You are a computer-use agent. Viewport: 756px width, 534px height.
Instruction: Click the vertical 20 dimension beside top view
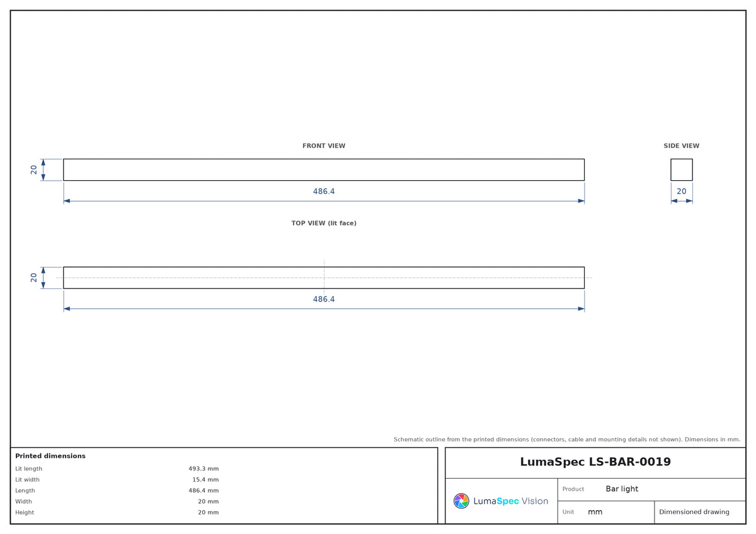[x=34, y=278]
